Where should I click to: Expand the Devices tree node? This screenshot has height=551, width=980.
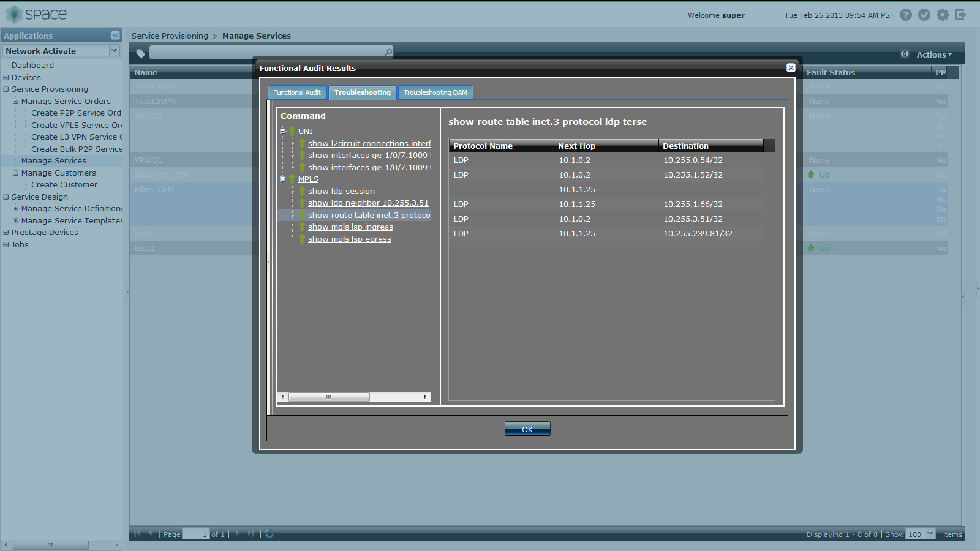point(6,78)
